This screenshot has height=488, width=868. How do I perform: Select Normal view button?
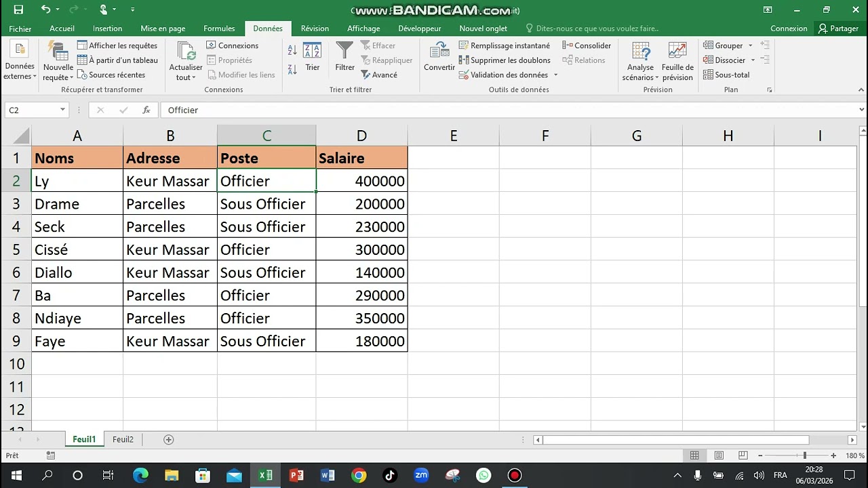coord(694,455)
